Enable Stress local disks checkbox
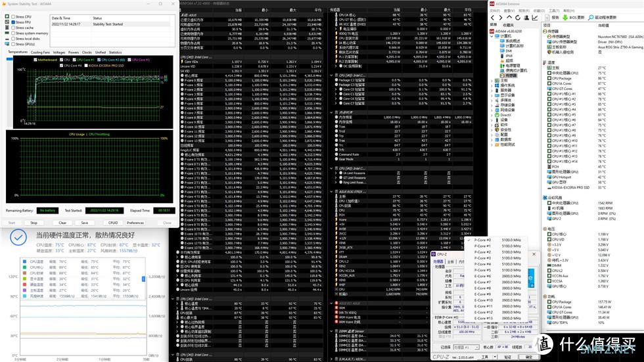 pos(13,39)
